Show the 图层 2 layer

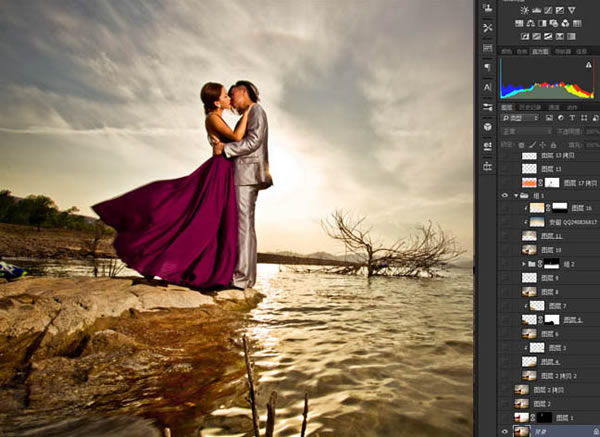pyautogui.click(x=505, y=404)
